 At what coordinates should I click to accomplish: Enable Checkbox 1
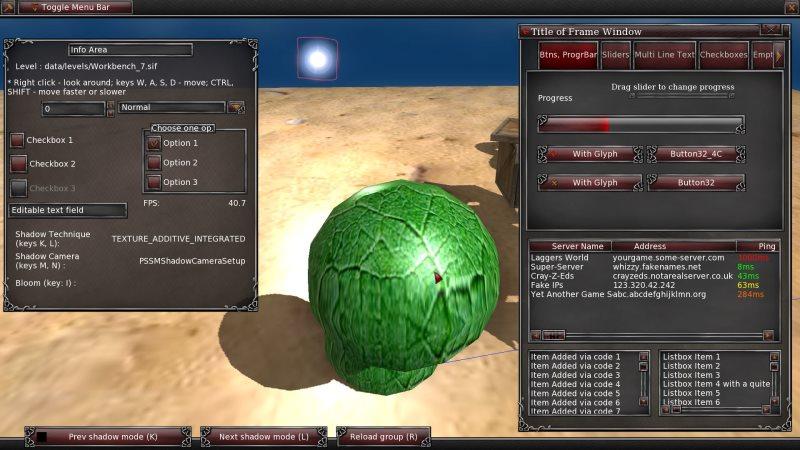[x=17, y=140]
